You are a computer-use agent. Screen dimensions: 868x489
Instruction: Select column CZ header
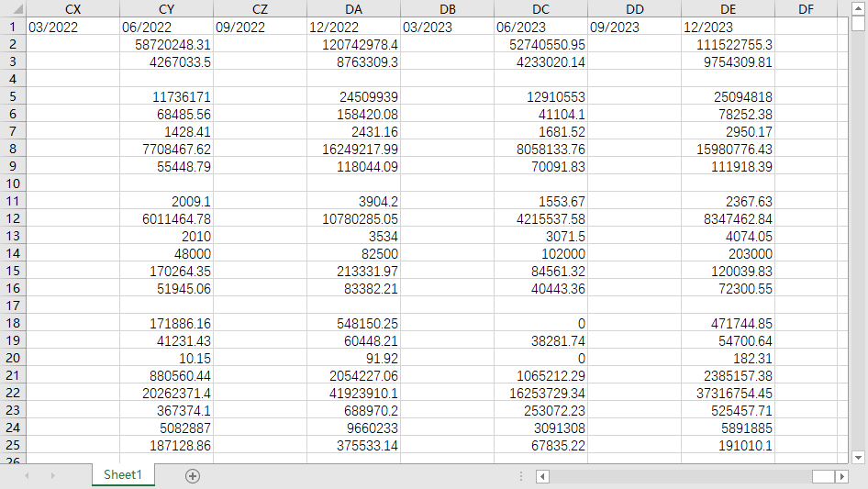(261, 9)
